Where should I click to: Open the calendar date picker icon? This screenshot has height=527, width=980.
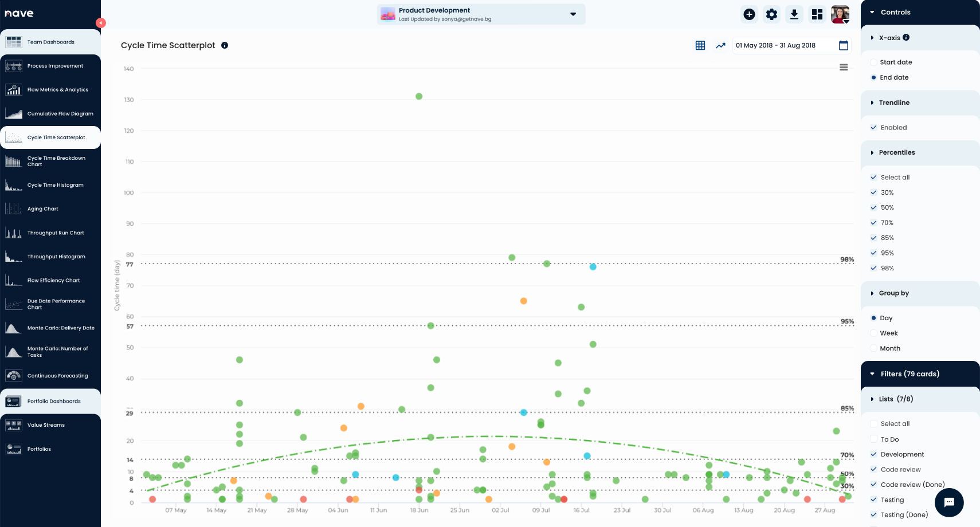point(843,45)
